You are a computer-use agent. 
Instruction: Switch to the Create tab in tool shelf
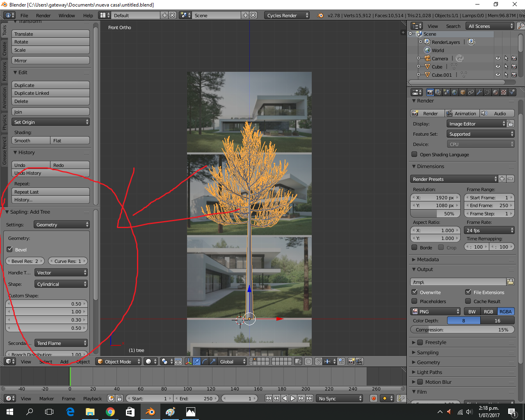5,48
